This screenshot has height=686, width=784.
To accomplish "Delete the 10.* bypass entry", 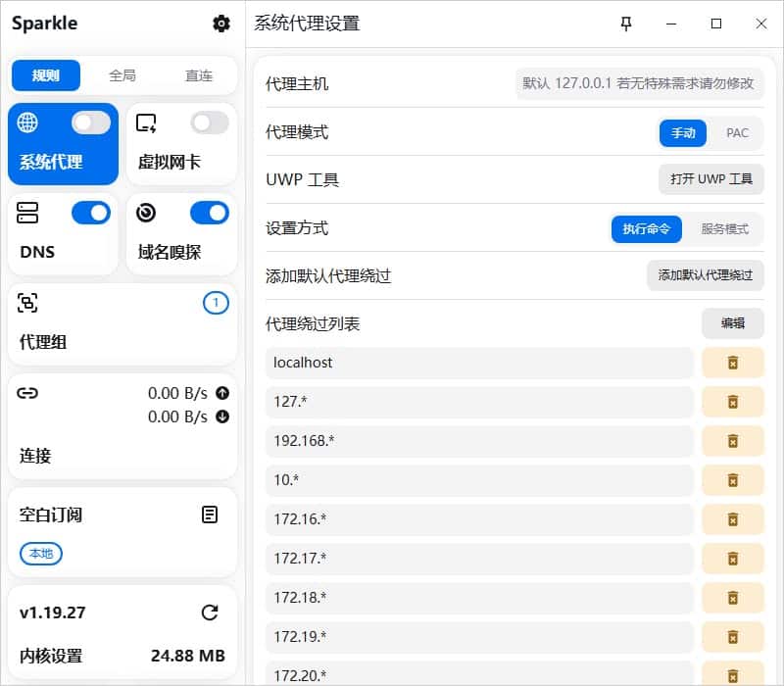I will [x=733, y=480].
